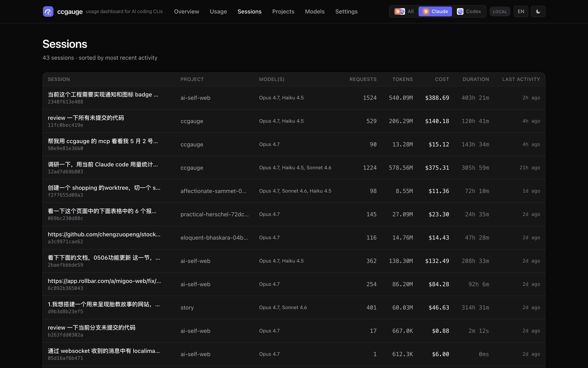Open the websocket session 05d16af6b471

click(294, 354)
